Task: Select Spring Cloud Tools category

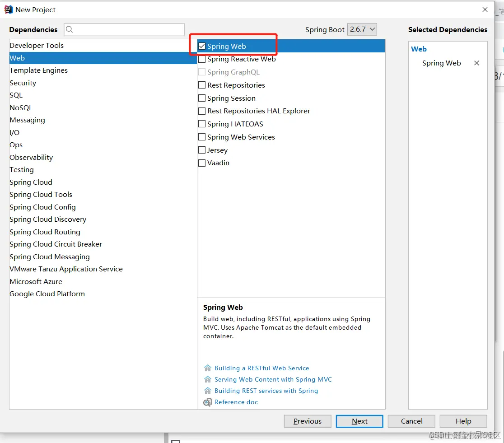Action: (x=103, y=195)
